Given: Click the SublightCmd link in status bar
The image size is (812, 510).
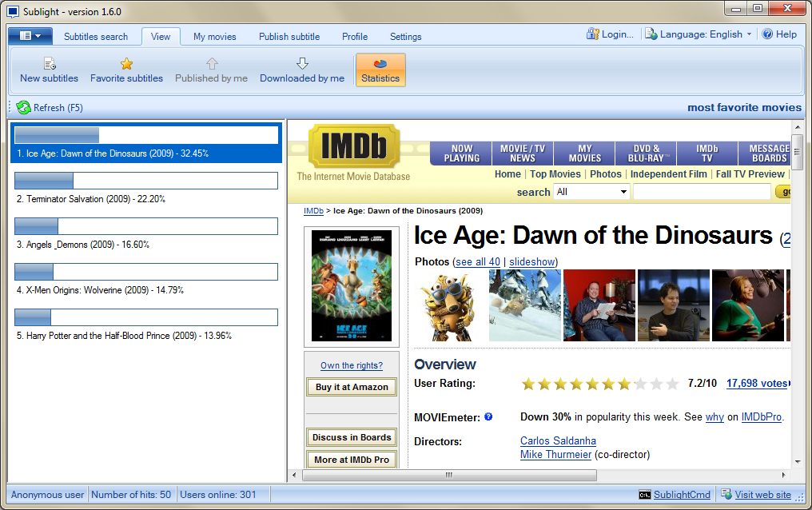Looking at the screenshot, I should pyautogui.click(x=682, y=495).
